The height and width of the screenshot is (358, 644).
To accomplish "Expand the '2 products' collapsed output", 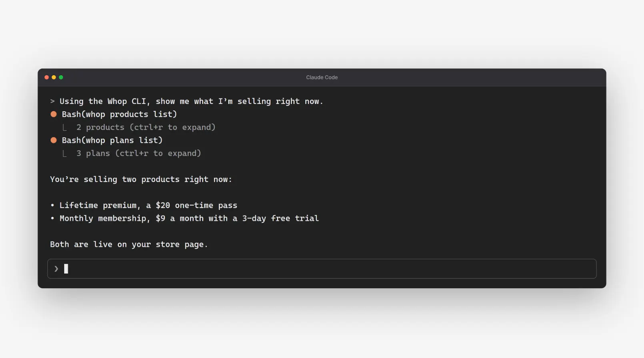I will [x=146, y=127].
